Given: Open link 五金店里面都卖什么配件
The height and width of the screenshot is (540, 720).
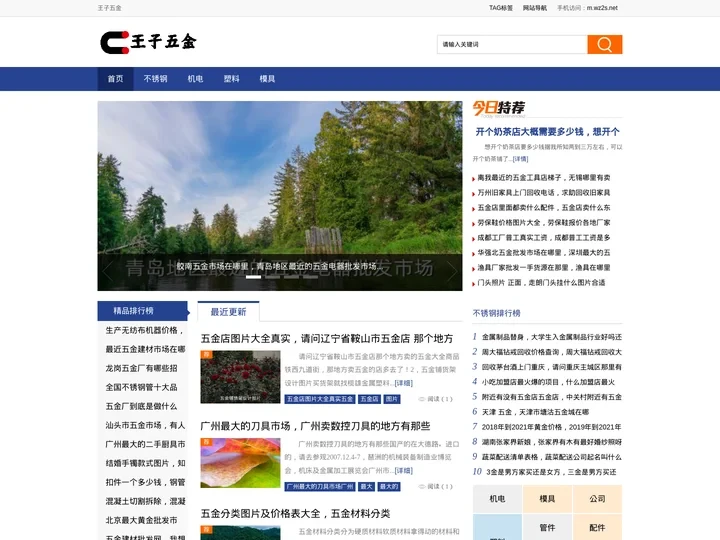Looking at the screenshot, I should tap(544, 208).
